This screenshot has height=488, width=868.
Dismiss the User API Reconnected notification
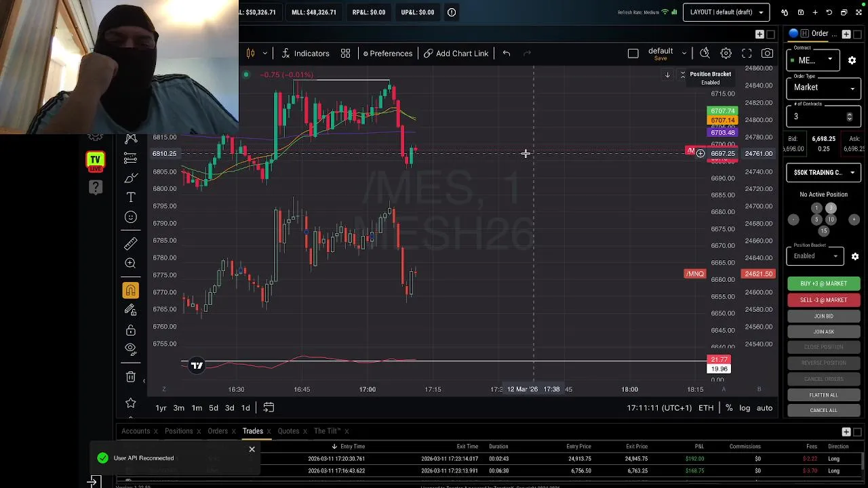coord(252,449)
